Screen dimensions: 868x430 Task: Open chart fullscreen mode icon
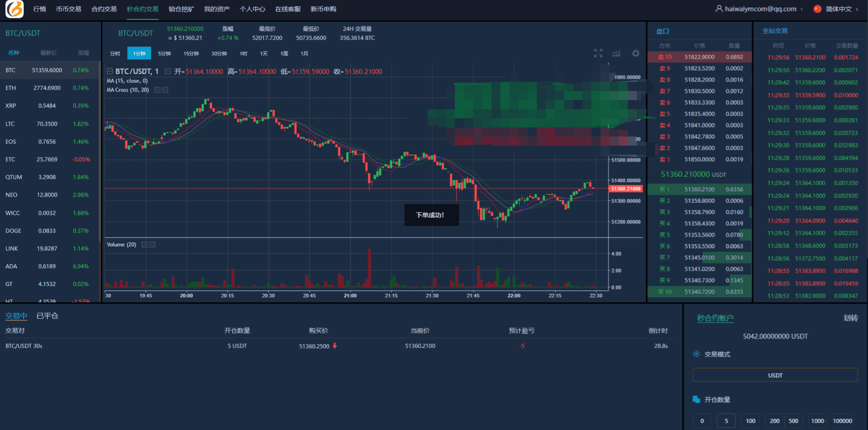point(598,53)
